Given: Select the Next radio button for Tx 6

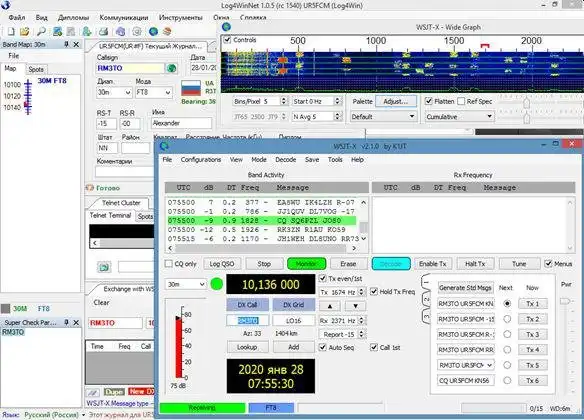Looking at the screenshot, I should 507,381.
